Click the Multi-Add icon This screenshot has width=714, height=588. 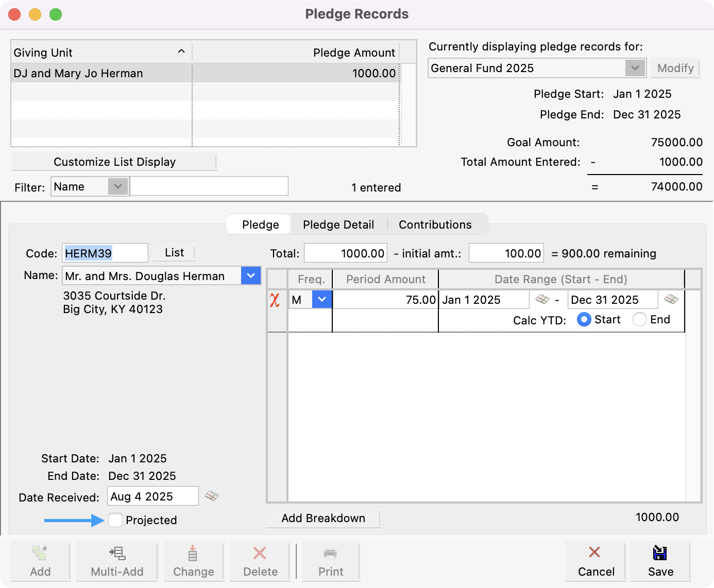click(x=117, y=554)
